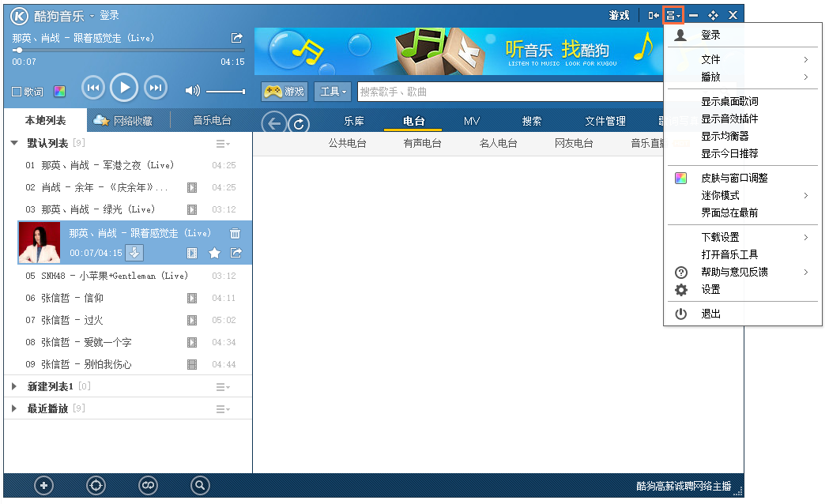
Task: Open MV icon for 张信哲 - 信仰
Action: [192, 299]
